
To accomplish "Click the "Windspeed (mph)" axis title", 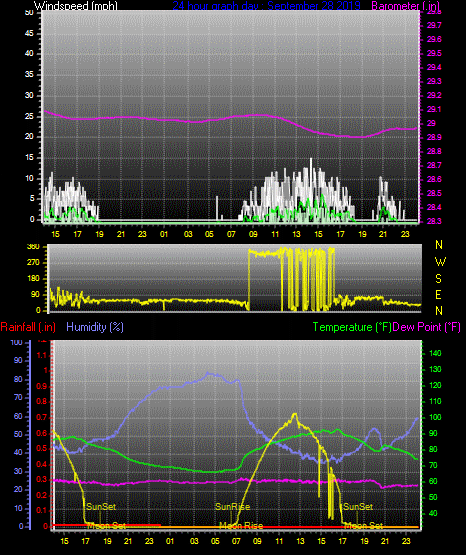I will 76,5.
